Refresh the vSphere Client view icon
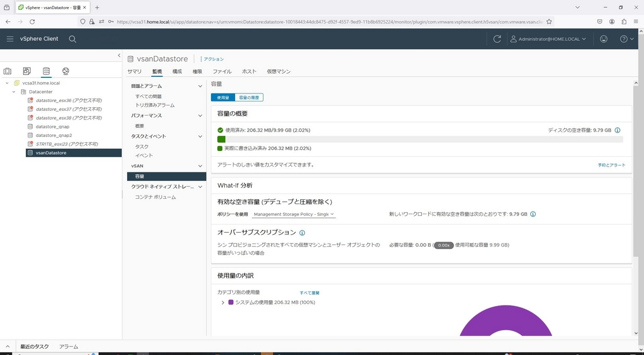 [497, 39]
